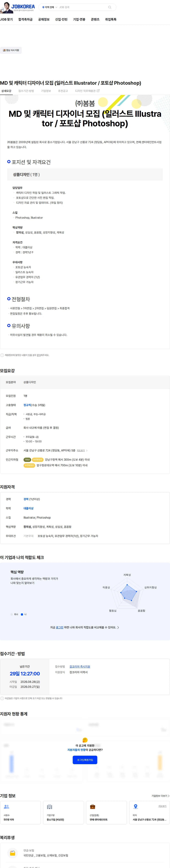Click the 기업구분 building icon card
This screenshot has width=170, height=868.
point(63,812)
